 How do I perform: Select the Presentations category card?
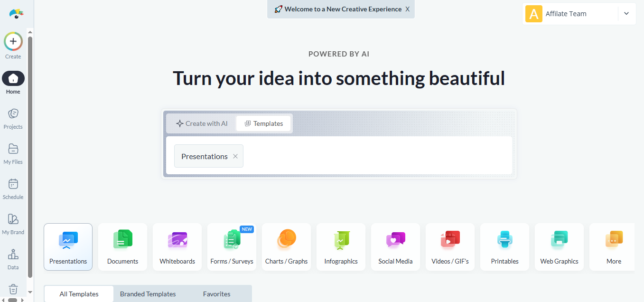click(x=68, y=247)
